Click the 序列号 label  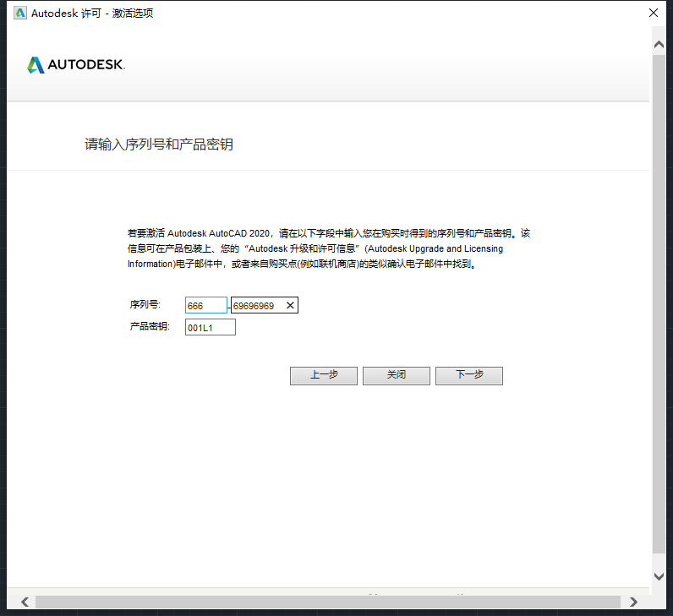145,305
